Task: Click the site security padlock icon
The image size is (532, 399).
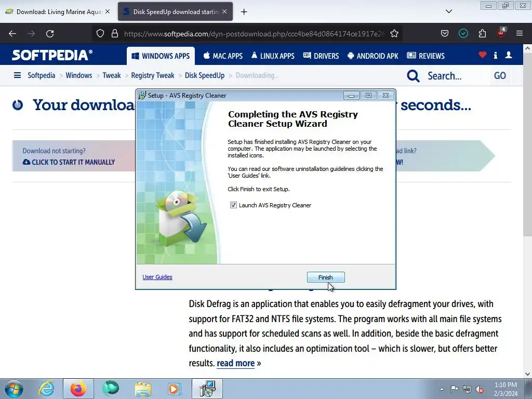Action: (x=115, y=33)
